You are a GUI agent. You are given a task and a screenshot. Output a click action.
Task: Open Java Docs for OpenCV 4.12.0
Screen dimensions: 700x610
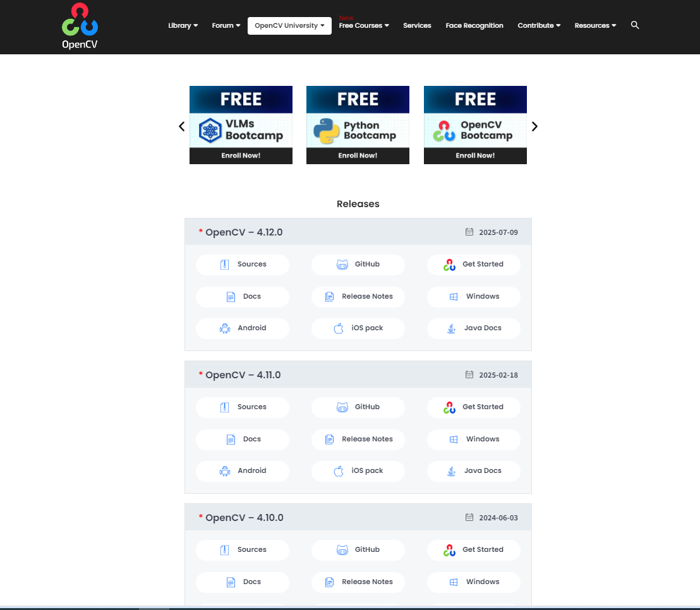coord(474,328)
